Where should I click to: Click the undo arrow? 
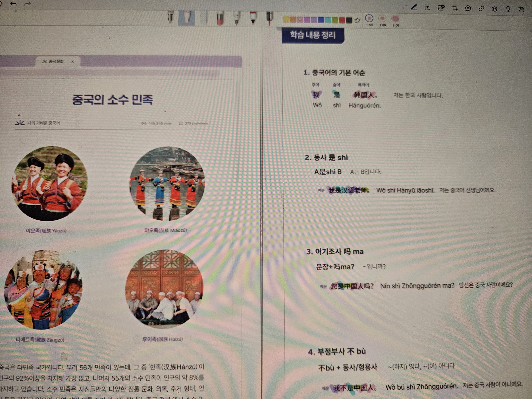13,4
